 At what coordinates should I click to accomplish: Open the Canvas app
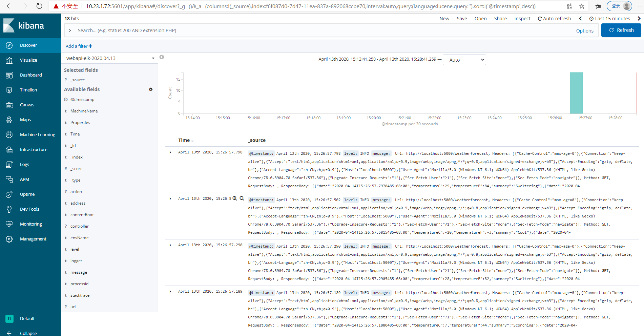[x=26, y=105]
